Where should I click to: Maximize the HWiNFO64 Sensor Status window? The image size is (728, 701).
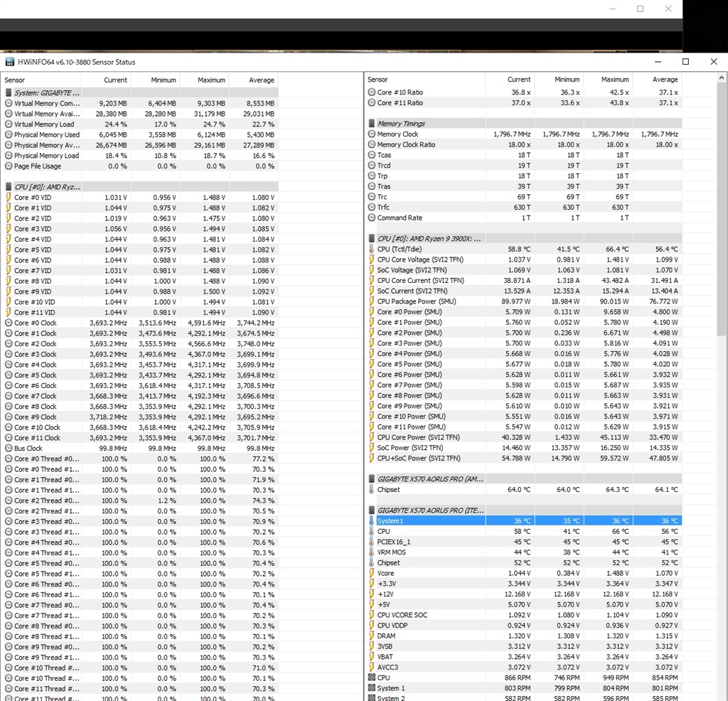tap(685, 62)
